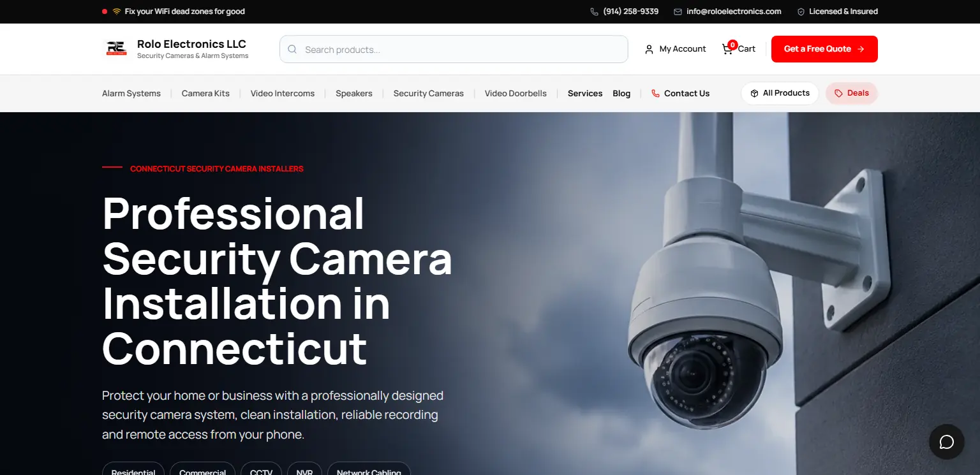Viewport: 980px width, 475px height.
Task: Open the Deals button
Action: pyautogui.click(x=852, y=93)
